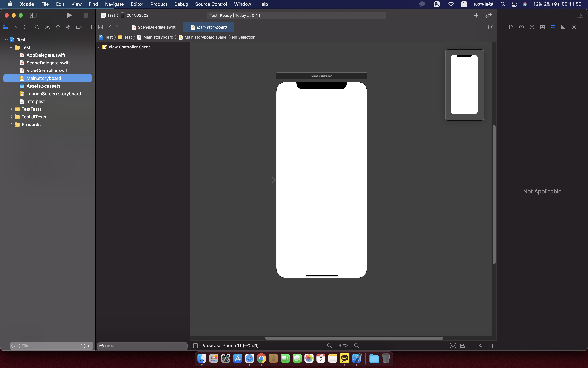Collapse the Test project root
Screen dimensions: 588x368
click(x=6, y=40)
